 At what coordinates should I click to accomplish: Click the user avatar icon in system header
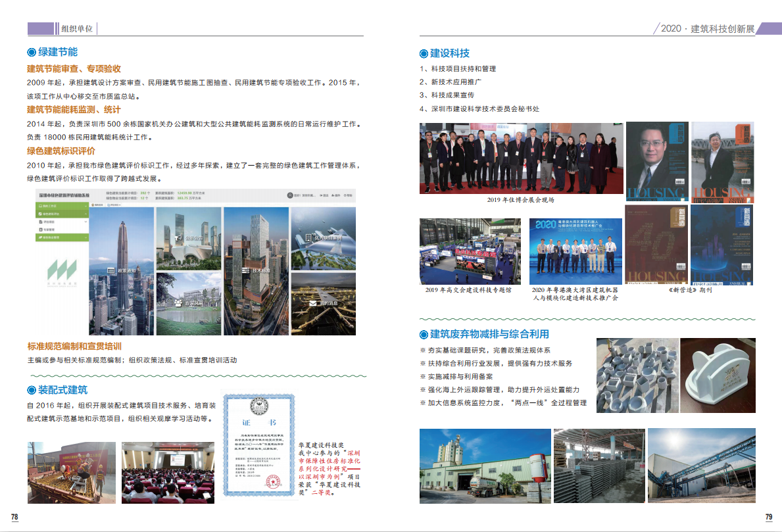(289, 195)
